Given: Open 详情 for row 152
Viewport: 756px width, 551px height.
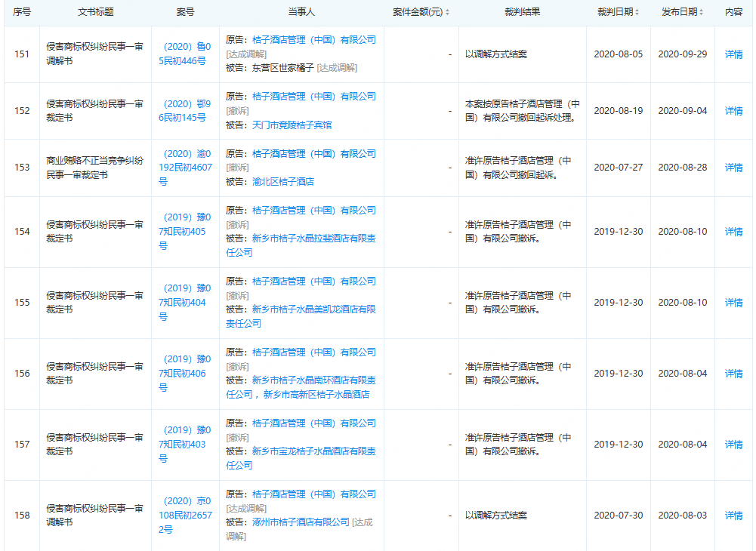Looking at the screenshot, I should point(733,111).
